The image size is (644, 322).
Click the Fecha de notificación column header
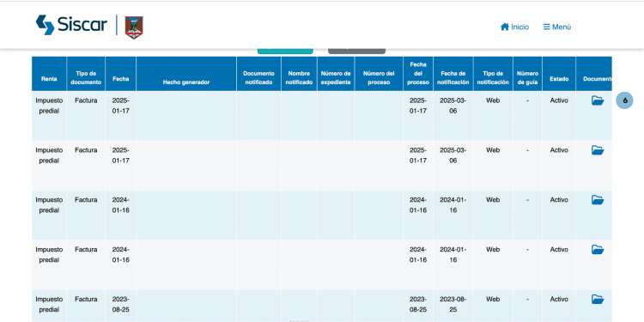point(453,78)
